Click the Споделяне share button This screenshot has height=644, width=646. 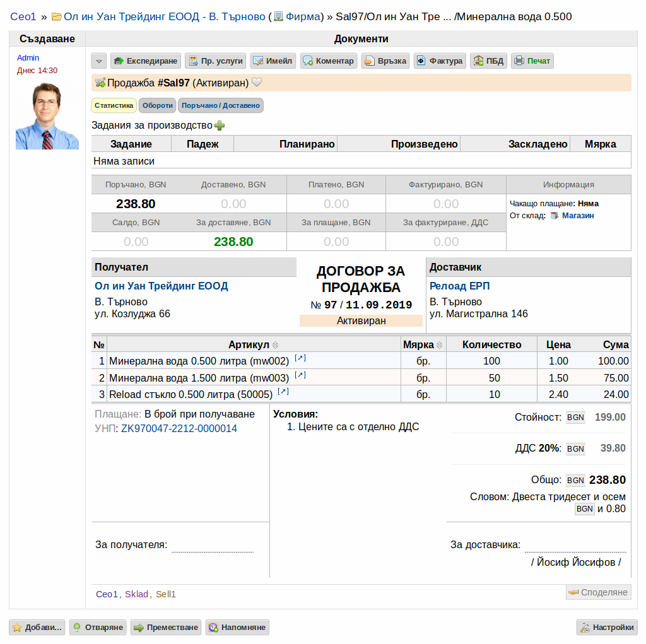pyautogui.click(x=598, y=592)
